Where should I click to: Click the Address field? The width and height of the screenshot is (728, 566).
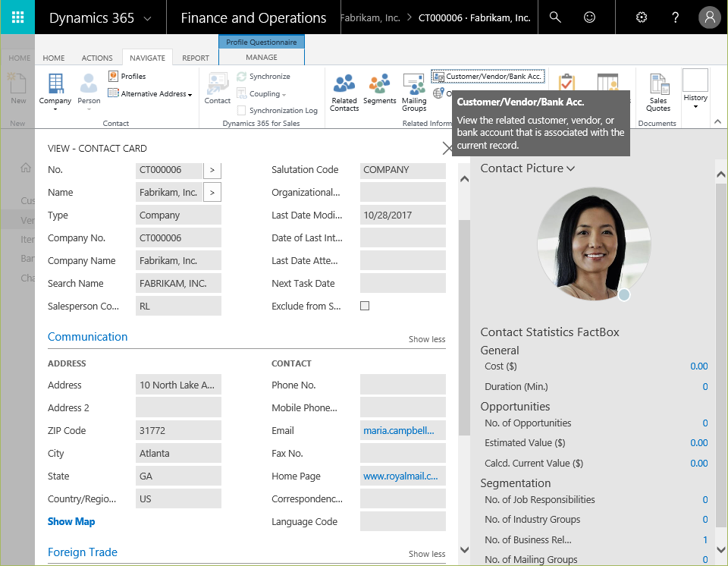click(x=178, y=385)
